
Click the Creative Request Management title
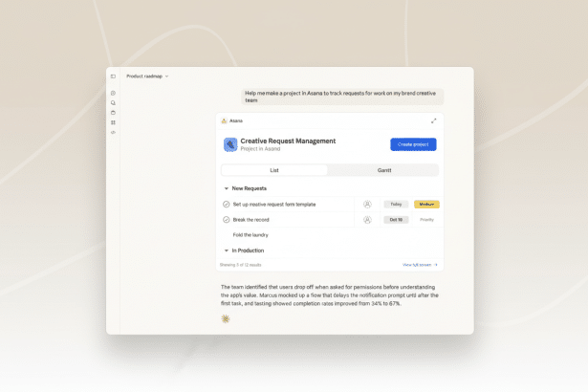pyautogui.click(x=288, y=142)
